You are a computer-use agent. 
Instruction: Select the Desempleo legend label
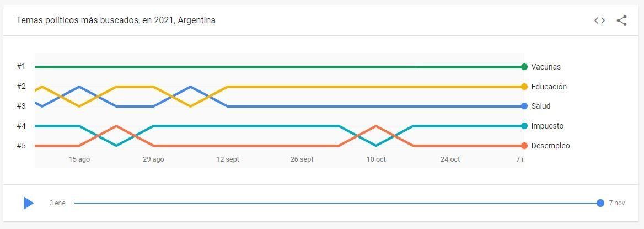pyautogui.click(x=550, y=146)
